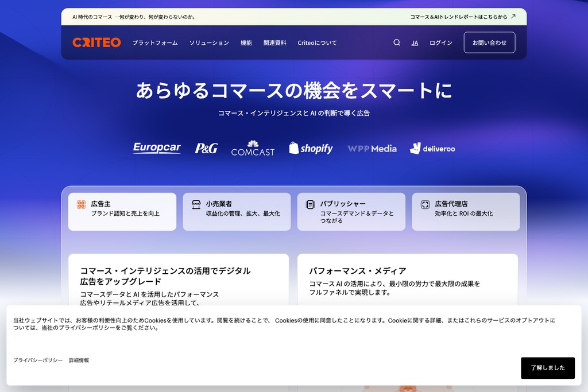Click the 広告代理店 target icon
Screen dimensions: 588x392
click(425, 204)
